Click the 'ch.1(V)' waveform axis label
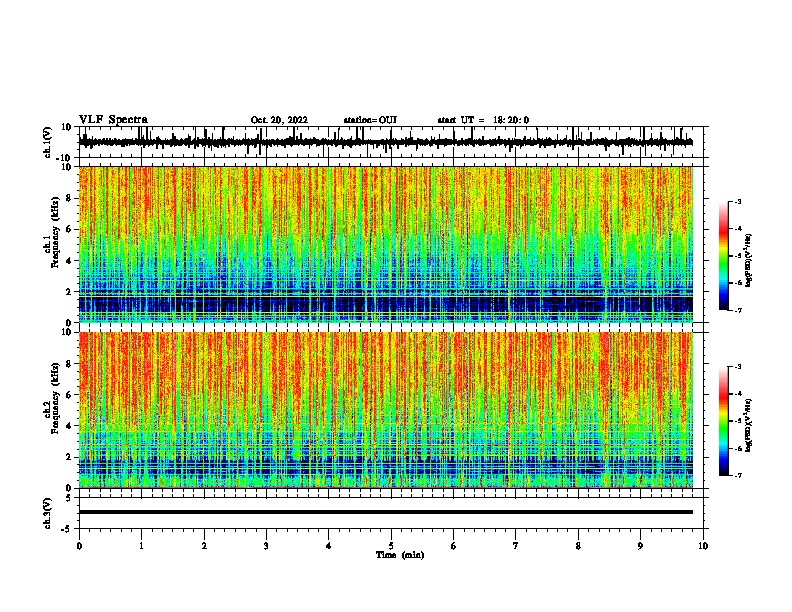This screenshot has width=792, height=612. click(x=48, y=142)
